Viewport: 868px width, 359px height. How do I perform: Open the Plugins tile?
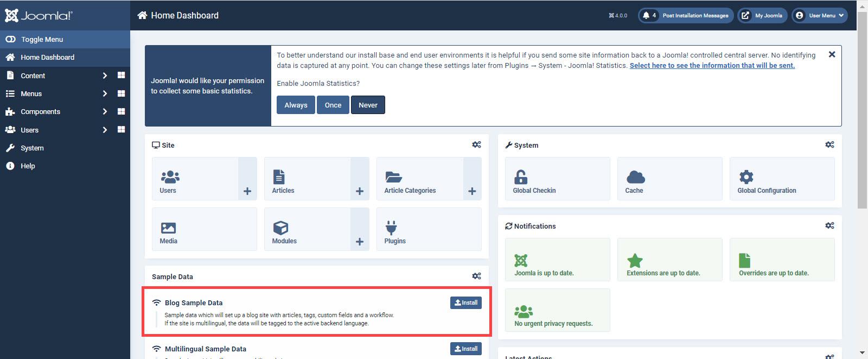[429, 229]
